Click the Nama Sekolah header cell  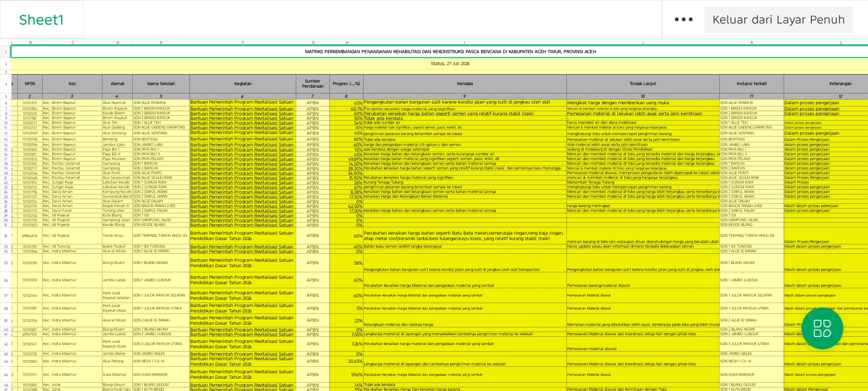(x=161, y=84)
